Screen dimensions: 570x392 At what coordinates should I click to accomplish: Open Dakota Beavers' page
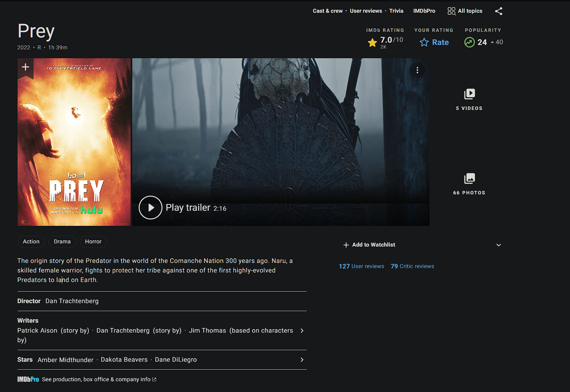[124, 360]
